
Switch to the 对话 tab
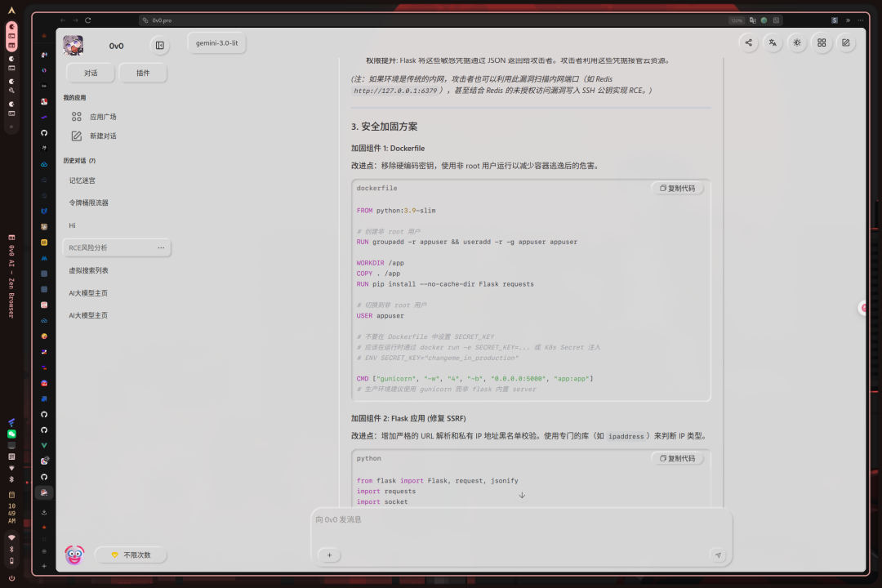tap(91, 73)
